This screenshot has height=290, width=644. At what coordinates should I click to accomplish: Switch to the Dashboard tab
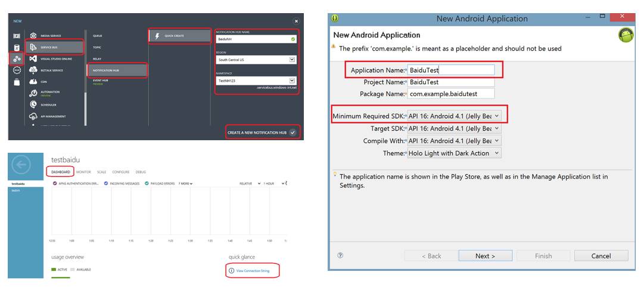pyautogui.click(x=60, y=172)
